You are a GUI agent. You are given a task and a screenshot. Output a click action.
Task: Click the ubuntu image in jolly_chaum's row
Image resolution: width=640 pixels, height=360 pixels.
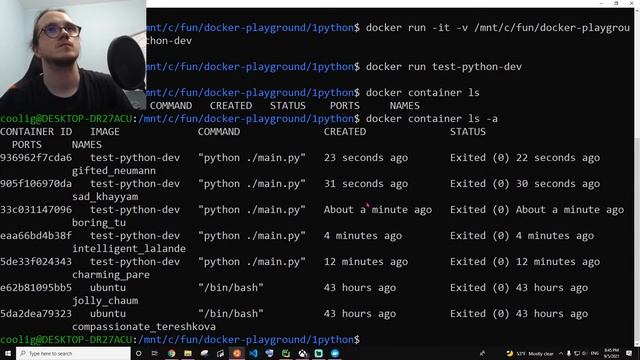(108, 288)
